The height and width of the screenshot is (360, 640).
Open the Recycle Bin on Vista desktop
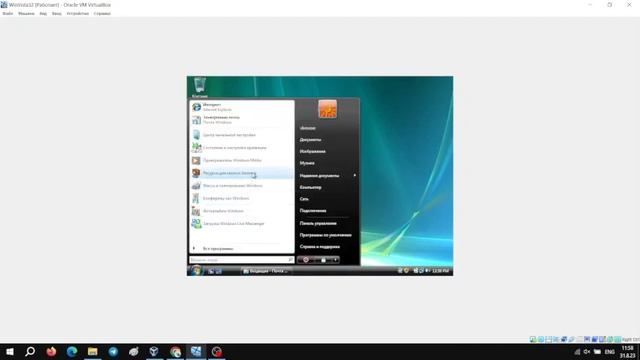point(200,87)
